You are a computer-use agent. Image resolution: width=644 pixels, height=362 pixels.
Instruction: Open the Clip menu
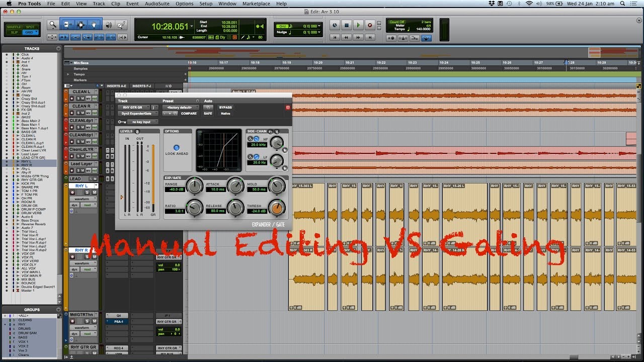pos(116,4)
